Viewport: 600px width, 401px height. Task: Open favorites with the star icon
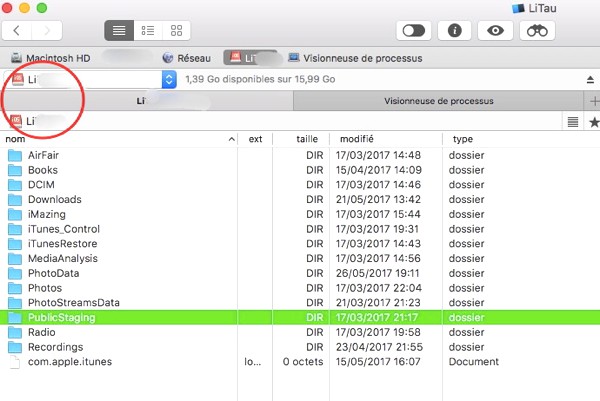point(593,121)
